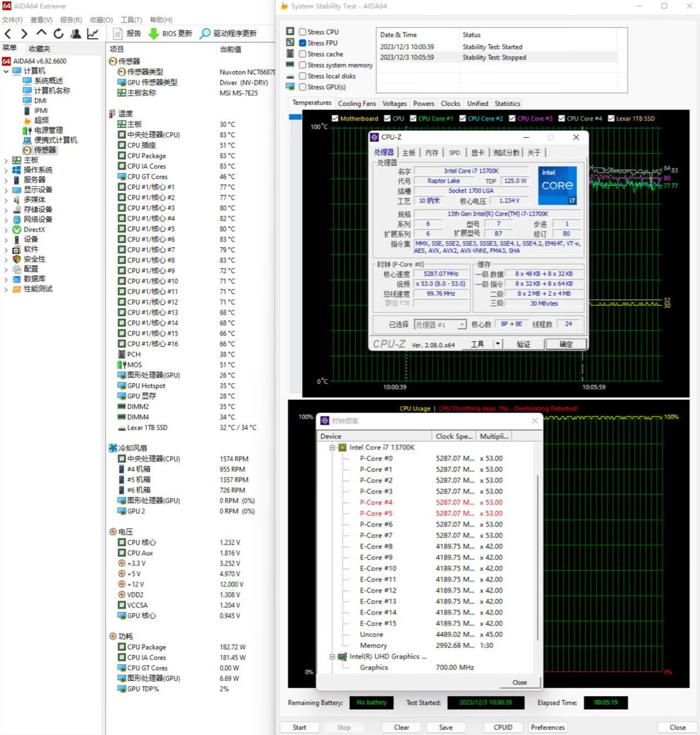700x735 pixels.
Task: Click the user icon in AIDA64 toolbar
Action: point(76,34)
